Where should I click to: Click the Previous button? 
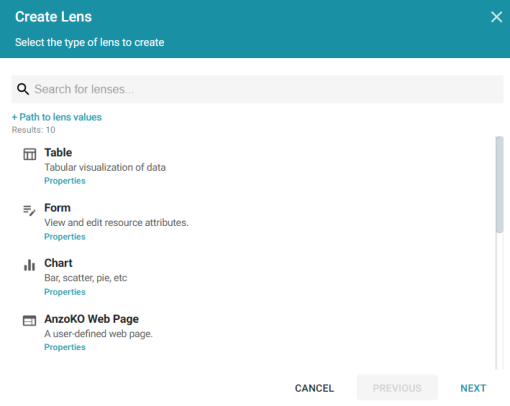pos(397,387)
